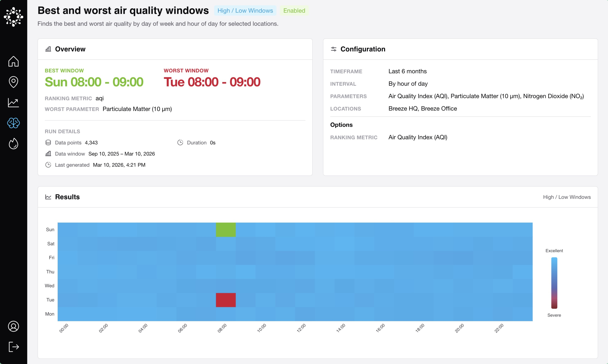Click the Overview bar chart icon
608x364 pixels.
(x=48, y=49)
